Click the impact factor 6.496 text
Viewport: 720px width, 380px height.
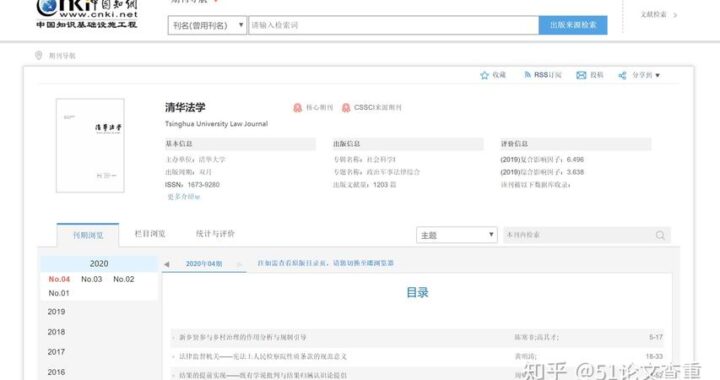(542, 160)
